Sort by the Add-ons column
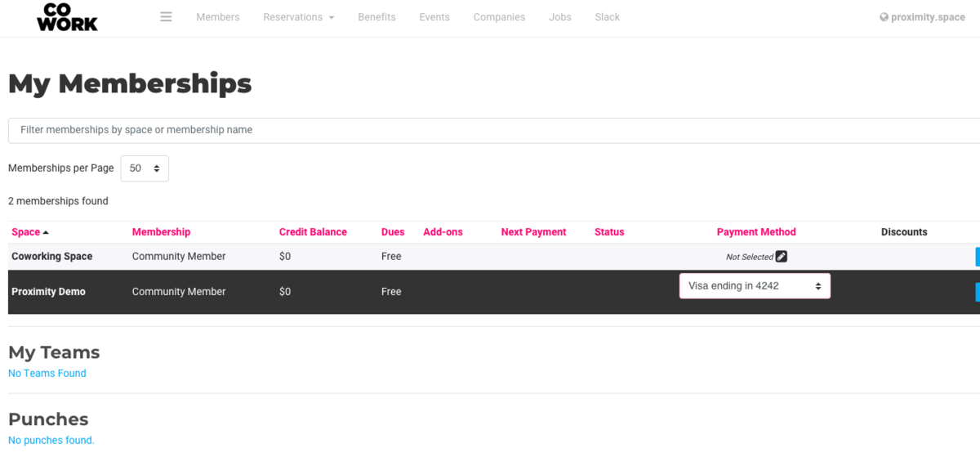 coord(443,232)
